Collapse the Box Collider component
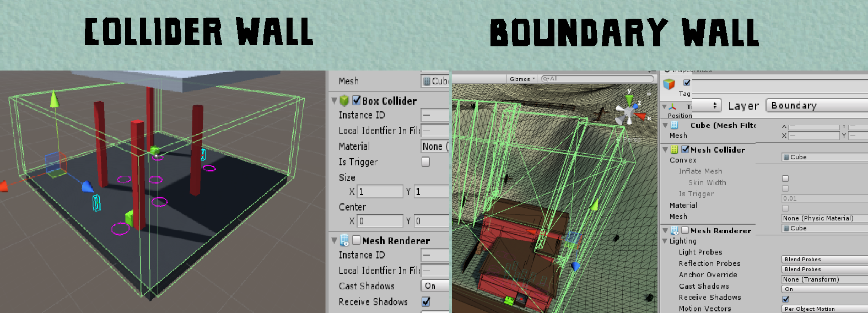This screenshot has width=868, height=313. coord(334,101)
